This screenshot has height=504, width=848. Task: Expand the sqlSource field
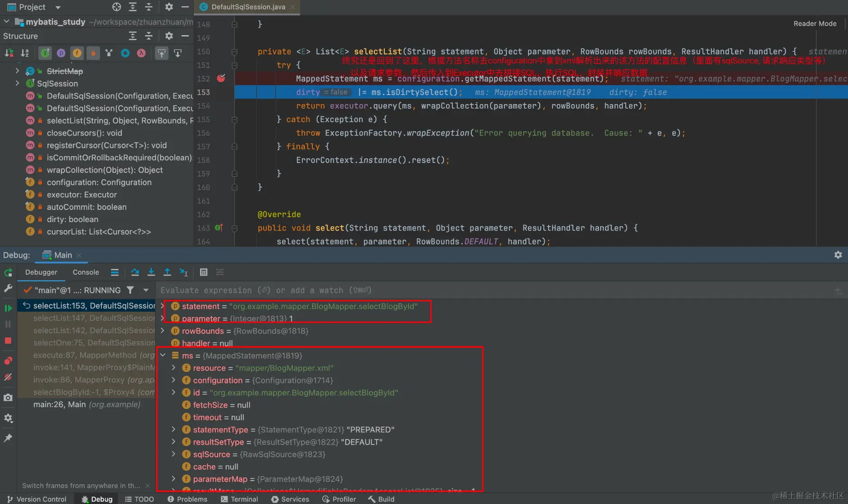[173, 454]
